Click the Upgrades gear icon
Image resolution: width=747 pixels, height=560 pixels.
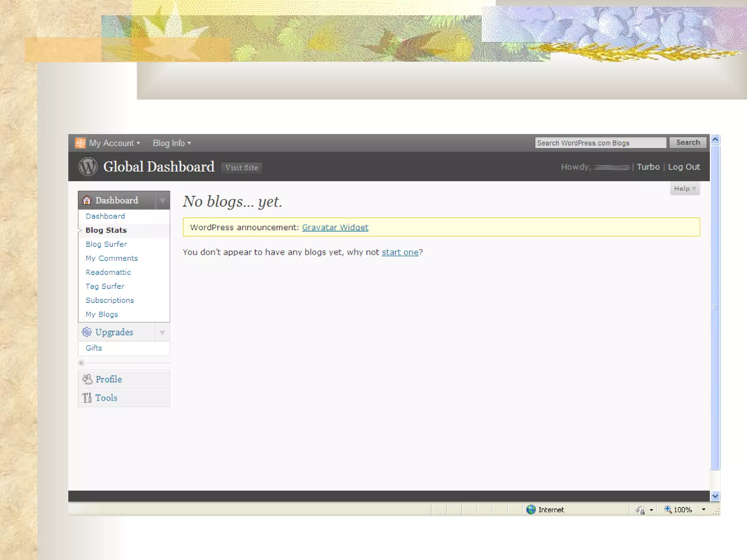click(87, 332)
